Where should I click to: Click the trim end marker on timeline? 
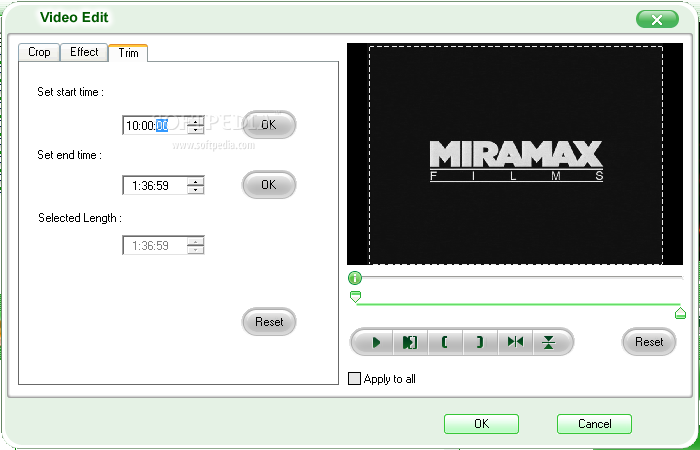680,313
